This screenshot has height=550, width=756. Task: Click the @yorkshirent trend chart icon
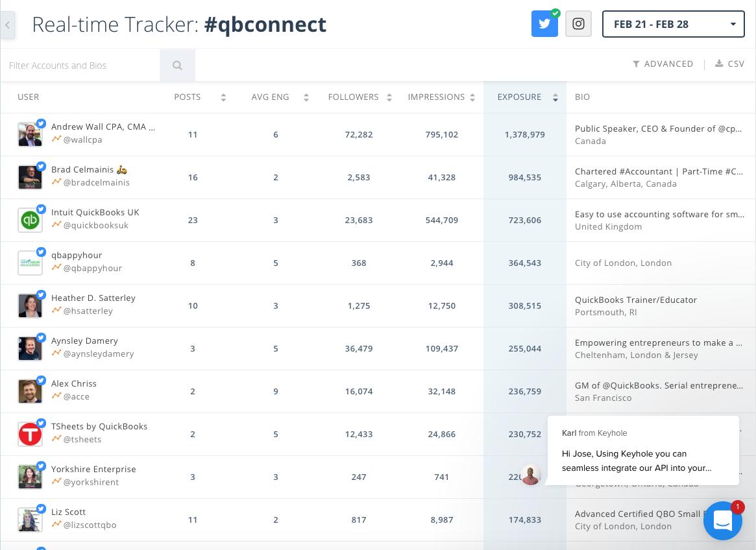[x=56, y=481]
